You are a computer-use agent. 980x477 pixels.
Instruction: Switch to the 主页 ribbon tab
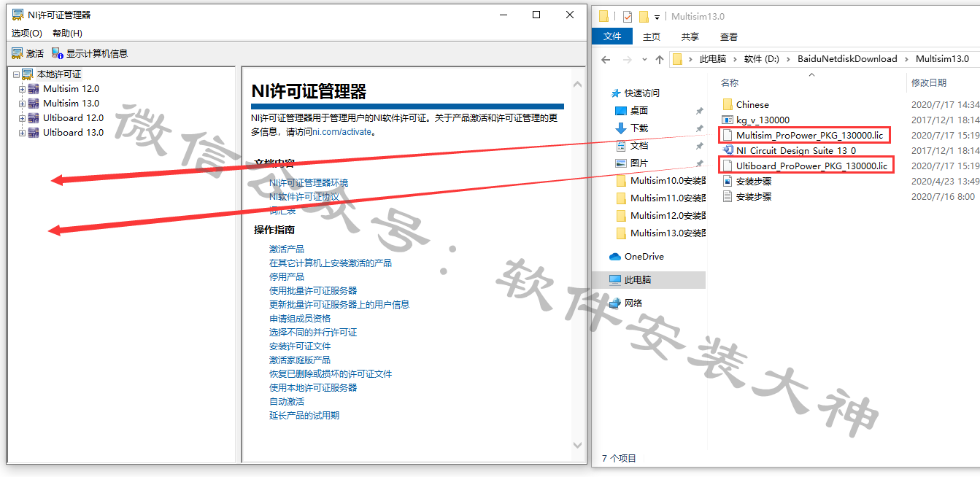(x=651, y=36)
